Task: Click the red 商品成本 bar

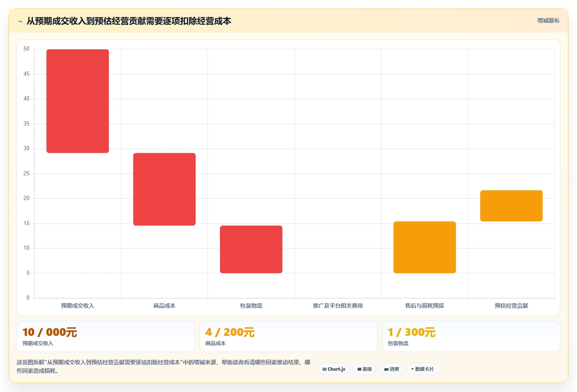Action: (164, 189)
